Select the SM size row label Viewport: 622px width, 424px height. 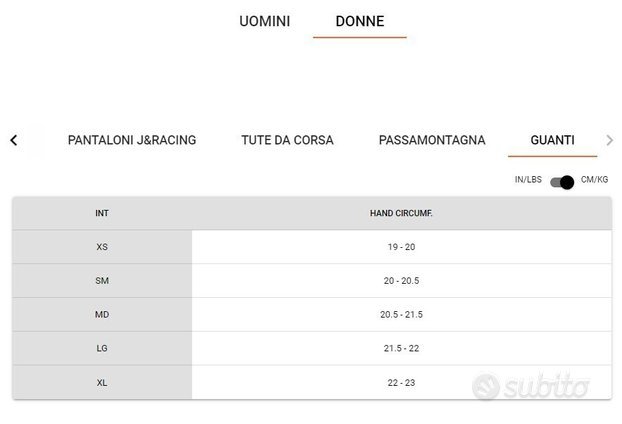coord(102,280)
